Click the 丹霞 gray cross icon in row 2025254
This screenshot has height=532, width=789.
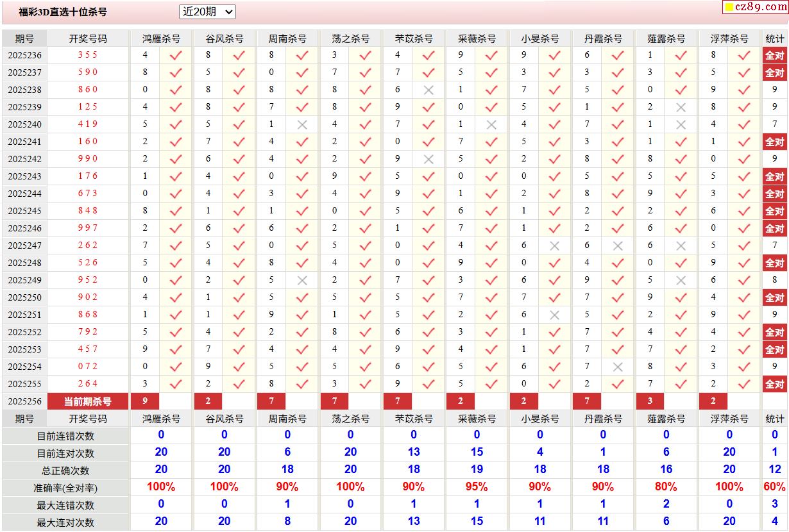click(x=618, y=367)
